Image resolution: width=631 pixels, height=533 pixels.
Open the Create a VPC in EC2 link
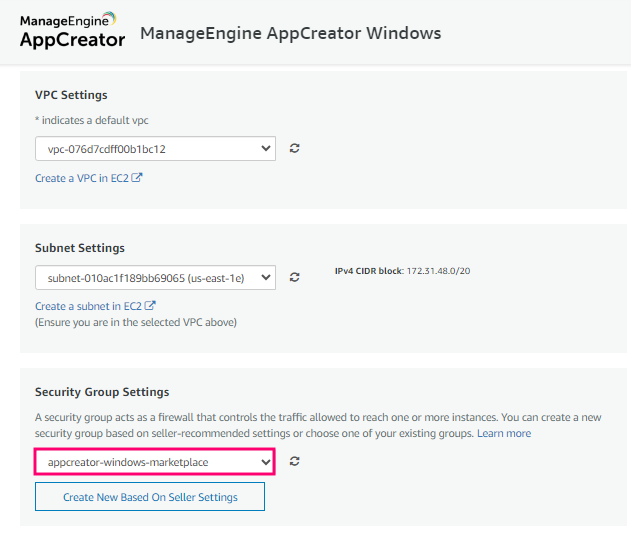(x=89, y=178)
